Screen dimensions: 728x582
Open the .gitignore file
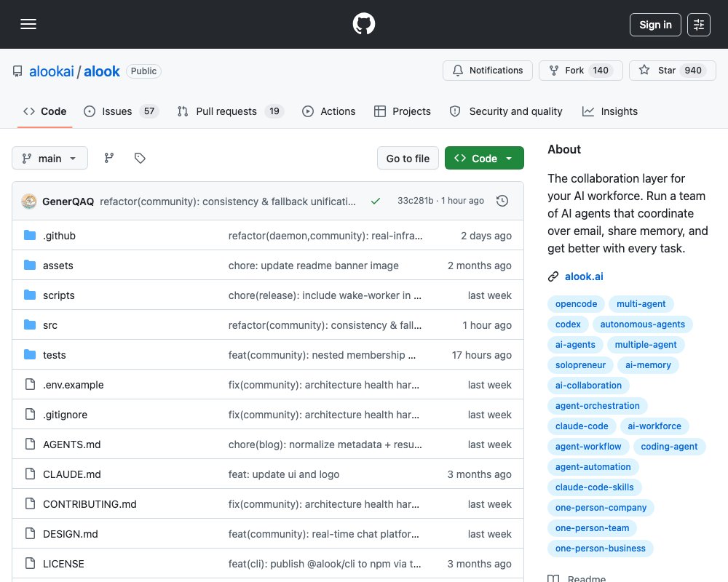[65, 415]
